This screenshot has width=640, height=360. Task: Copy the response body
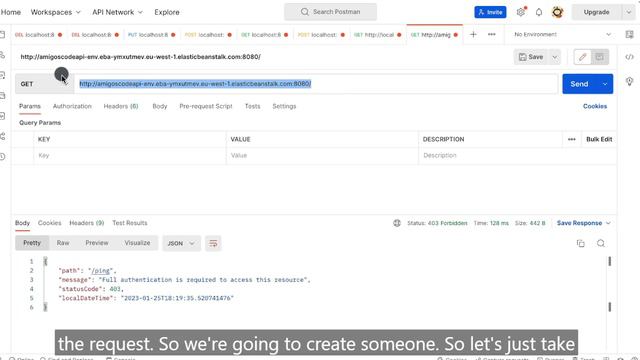click(580, 243)
